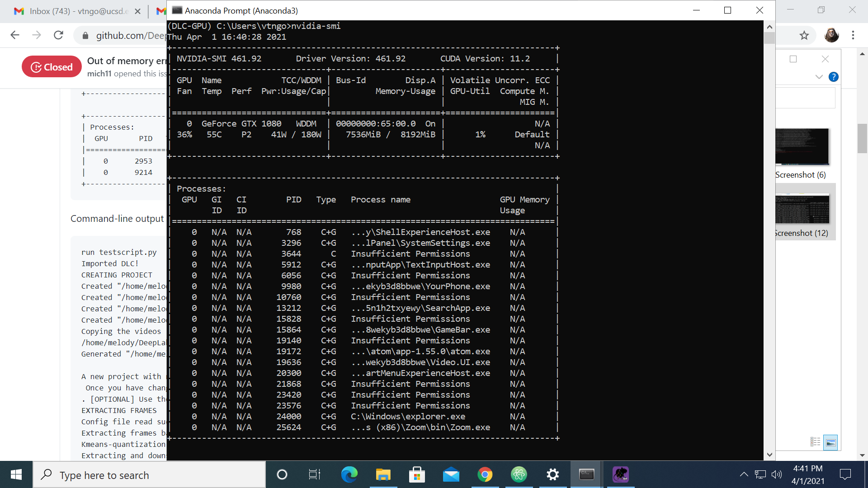This screenshot has width=868, height=488.
Task: Open Microsoft Edge from the taskbar
Action: [349, 474]
